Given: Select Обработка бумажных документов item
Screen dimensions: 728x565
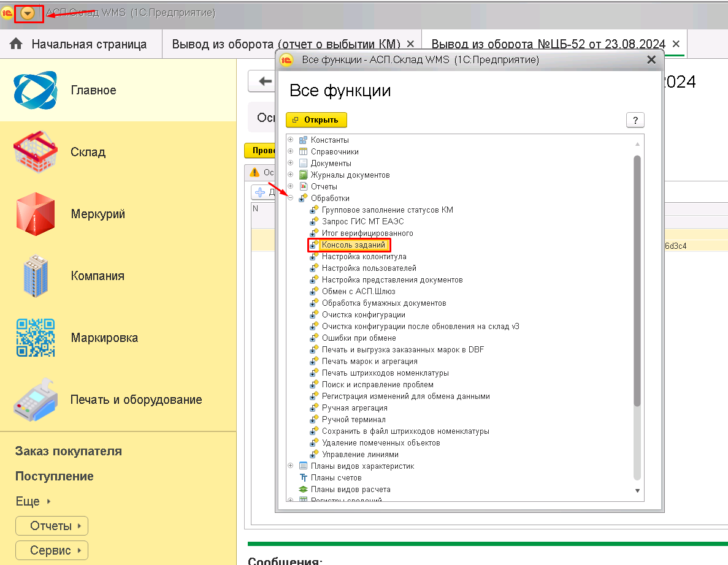Looking at the screenshot, I should (x=384, y=303).
